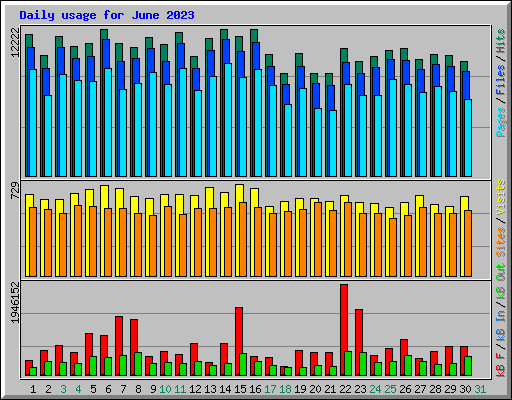Click the y-axis value 12222

click(15, 42)
